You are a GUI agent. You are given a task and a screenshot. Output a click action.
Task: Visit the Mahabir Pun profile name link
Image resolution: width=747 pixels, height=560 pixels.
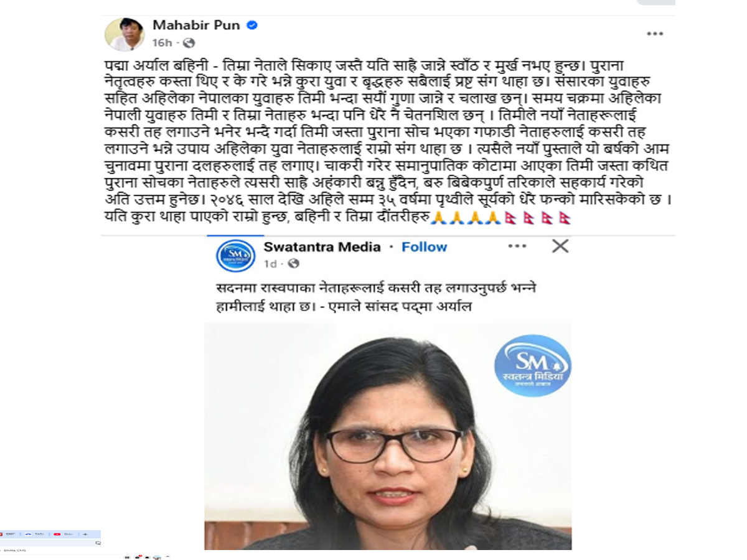[x=197, y=26]
